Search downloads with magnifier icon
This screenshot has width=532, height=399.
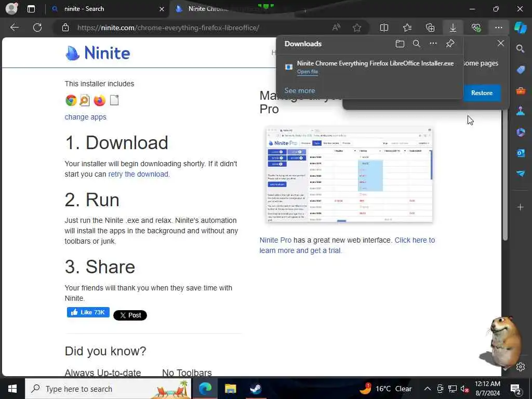416,44
